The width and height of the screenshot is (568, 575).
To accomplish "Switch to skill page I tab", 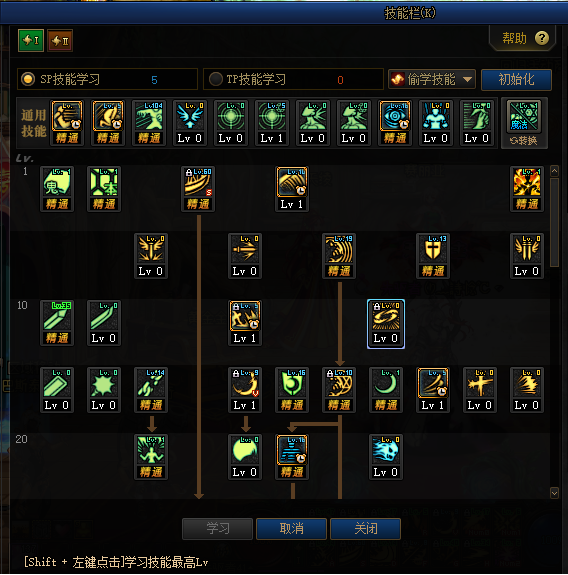I will pyautogui.click(x=31, y=40).
